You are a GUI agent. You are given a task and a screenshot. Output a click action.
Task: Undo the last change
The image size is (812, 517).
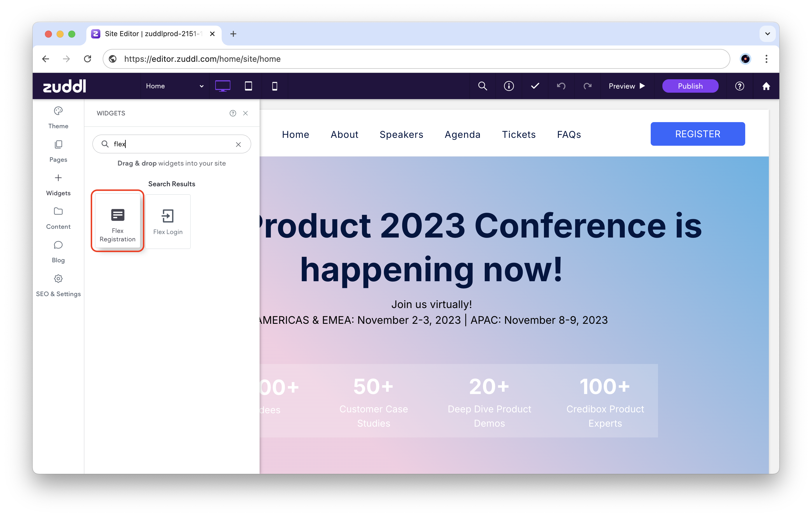pyautogui.click(x=561, y=86)
